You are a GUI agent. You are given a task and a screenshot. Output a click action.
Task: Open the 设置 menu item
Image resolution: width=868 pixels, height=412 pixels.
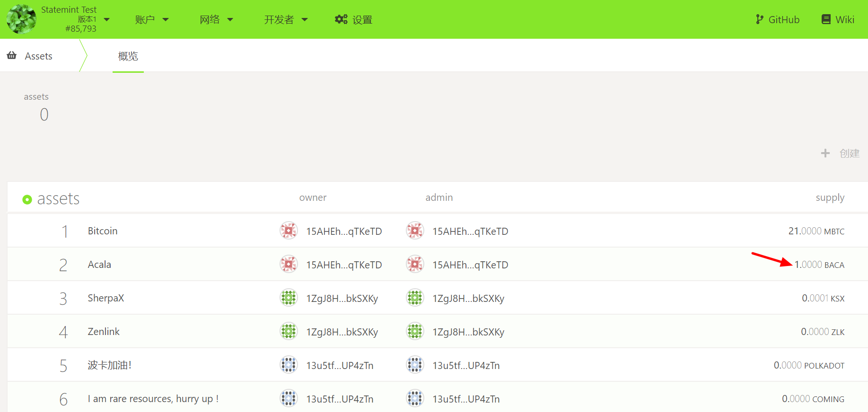pos(362,20)
